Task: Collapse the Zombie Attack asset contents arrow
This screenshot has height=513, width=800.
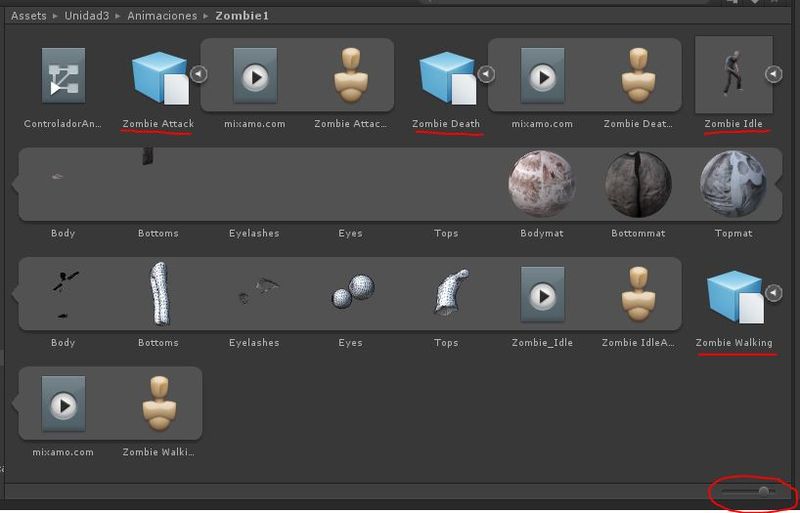Action: [x=198, y=74]
